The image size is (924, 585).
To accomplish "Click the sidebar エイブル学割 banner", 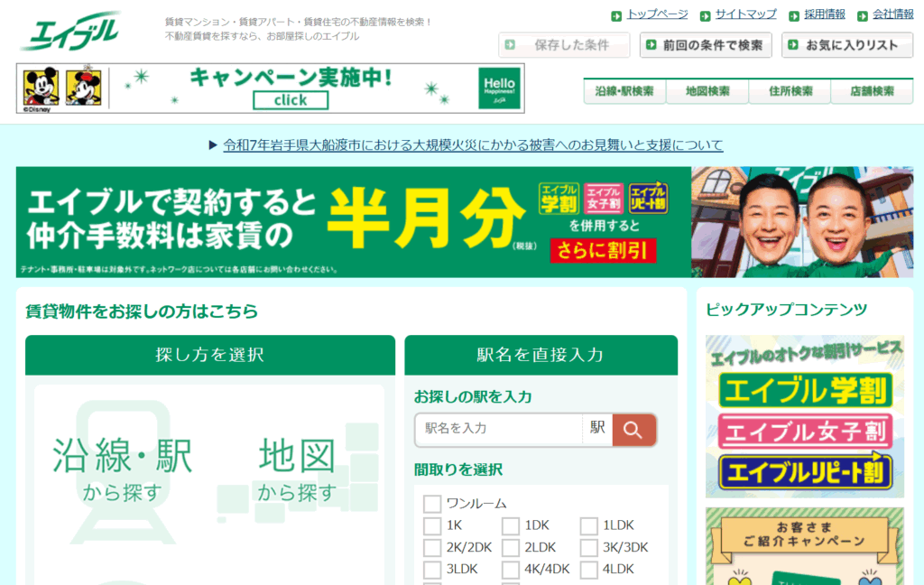I will pyautogui.click(x=805, y=390).
